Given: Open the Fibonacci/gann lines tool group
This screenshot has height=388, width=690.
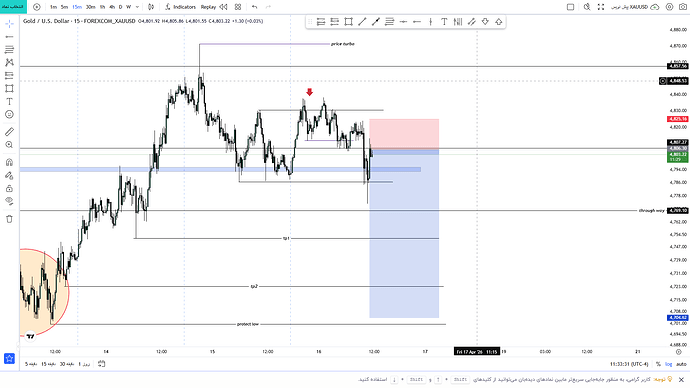Looking at the screenshot, I should (x=9, y=49).
